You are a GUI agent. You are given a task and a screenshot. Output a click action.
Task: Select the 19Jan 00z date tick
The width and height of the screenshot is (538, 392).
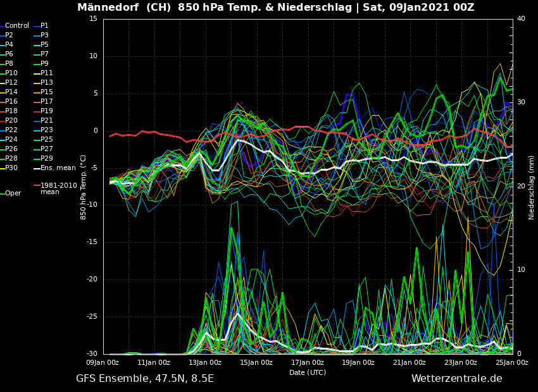coord(358,363)
